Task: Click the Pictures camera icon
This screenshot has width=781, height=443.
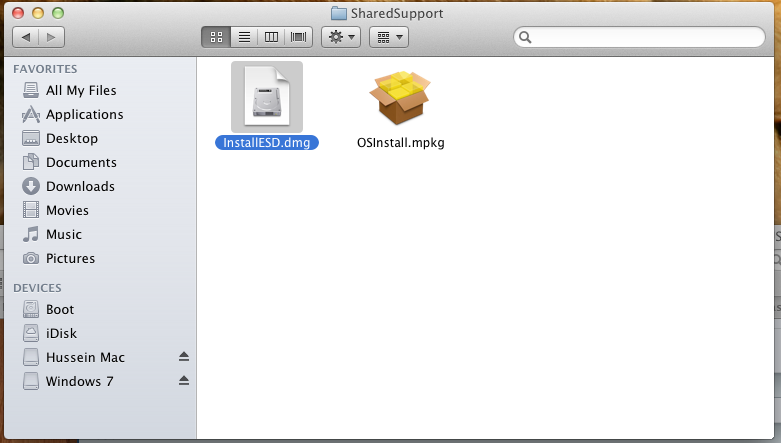Action: (x=31, y=258)
